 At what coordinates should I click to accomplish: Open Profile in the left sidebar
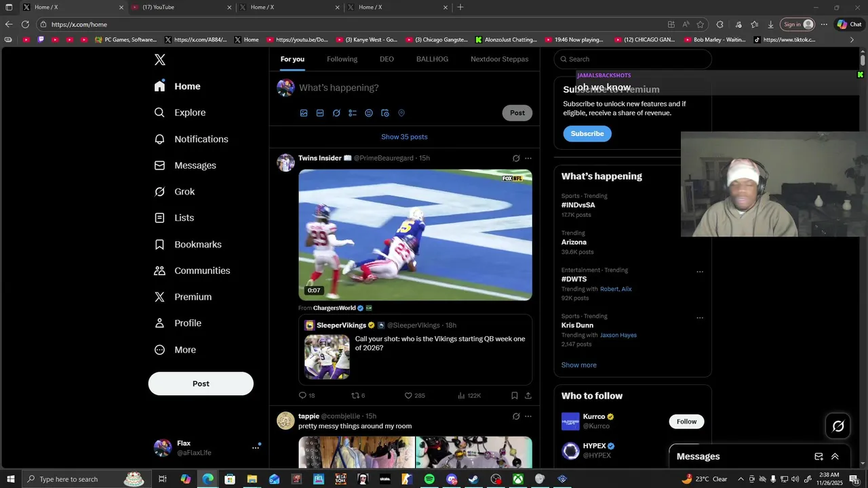[178, 323]
